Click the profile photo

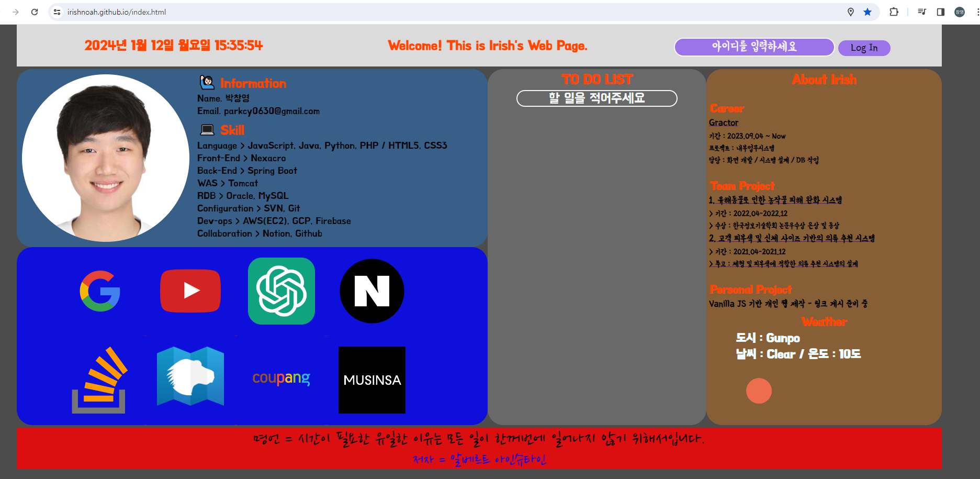coord(106,158)
